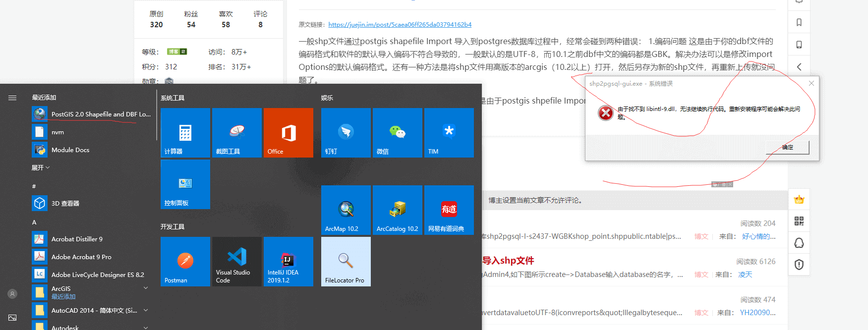Click 展开 to expand recently added apps
868x330 pixels.
coord(41,168)
